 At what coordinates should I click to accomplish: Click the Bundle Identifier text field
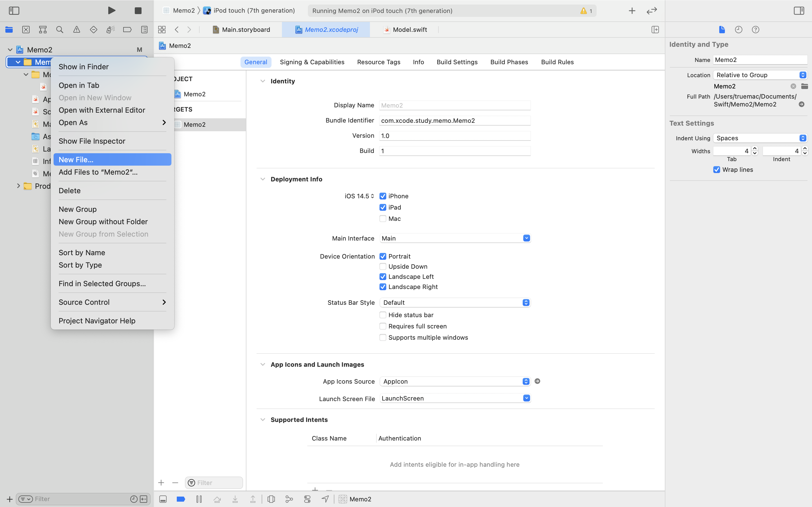click(455, 120)
